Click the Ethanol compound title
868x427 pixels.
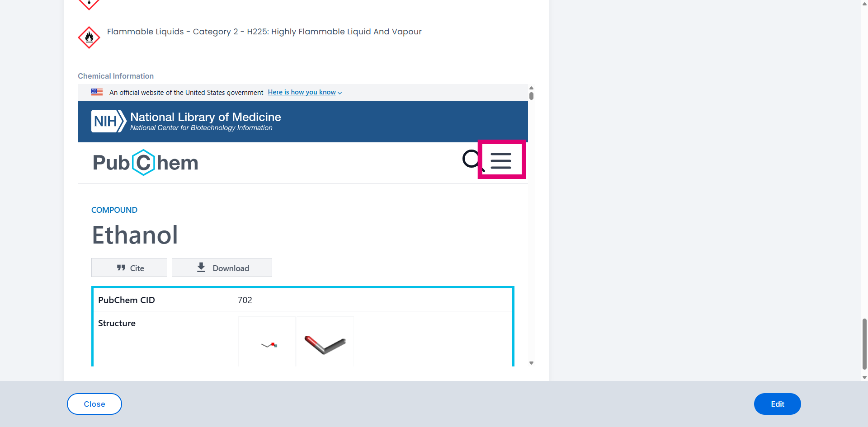(135, 235)
